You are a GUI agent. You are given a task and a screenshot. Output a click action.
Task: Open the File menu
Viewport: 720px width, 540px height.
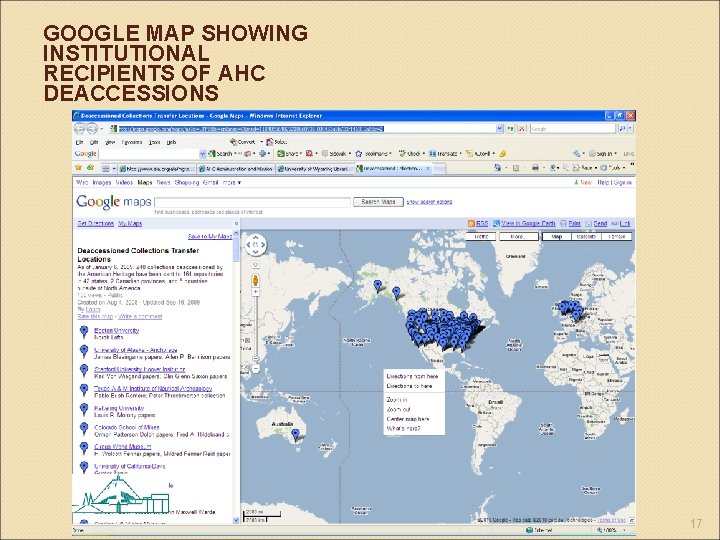(x=79, y=142)
